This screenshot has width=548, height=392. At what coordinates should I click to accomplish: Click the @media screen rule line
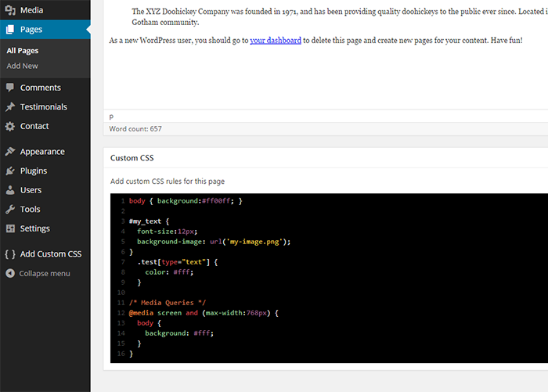pos(204,313)
